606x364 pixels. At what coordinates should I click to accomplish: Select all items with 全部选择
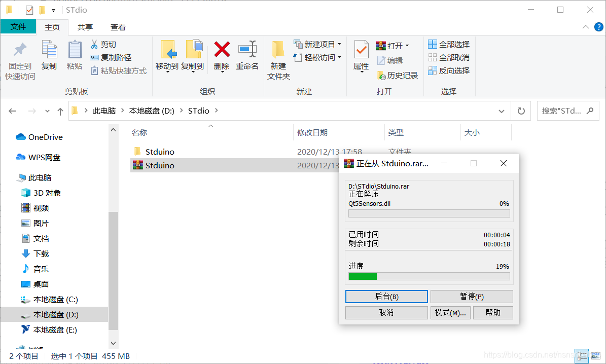[x=448, y=44]
